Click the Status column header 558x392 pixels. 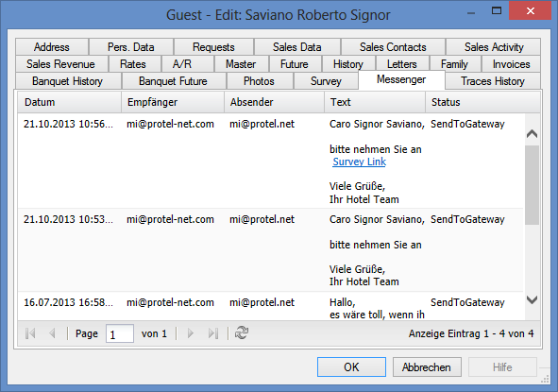[x=482, y=102]
